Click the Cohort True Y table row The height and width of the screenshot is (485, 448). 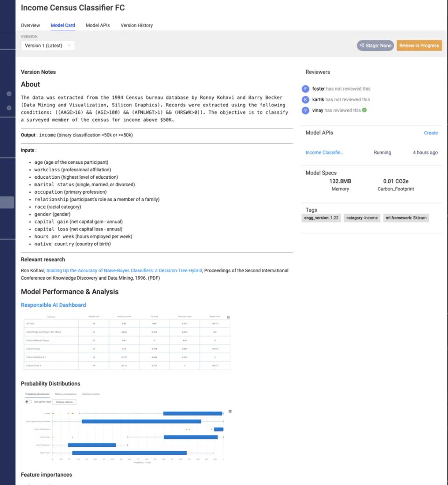127,366
